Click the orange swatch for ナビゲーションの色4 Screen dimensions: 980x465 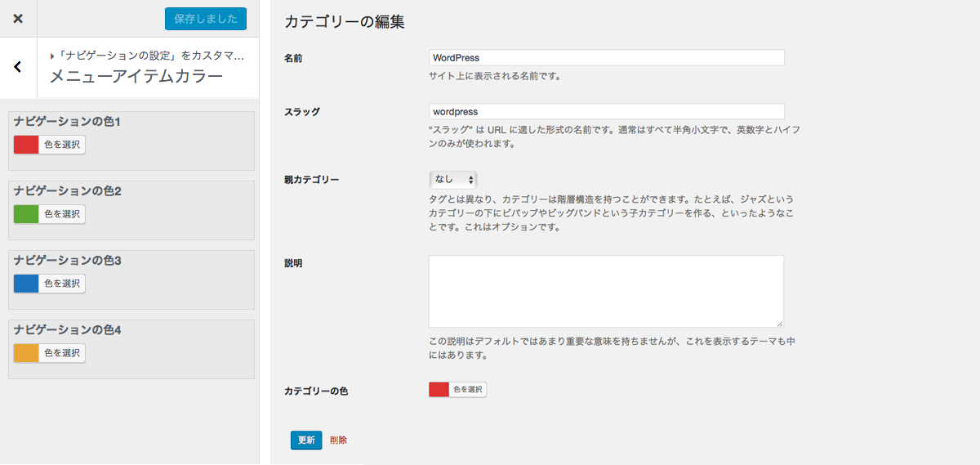pyautogui.click(x=26, y=353)
